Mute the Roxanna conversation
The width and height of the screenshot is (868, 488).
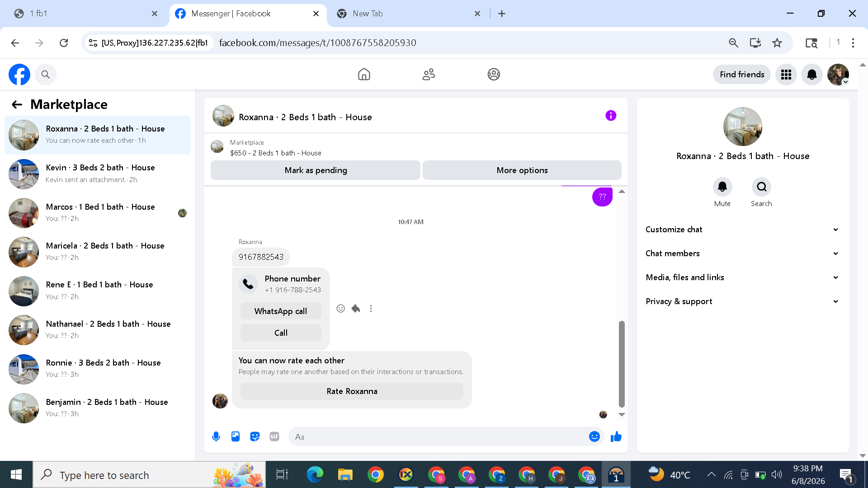click(722, 187)
